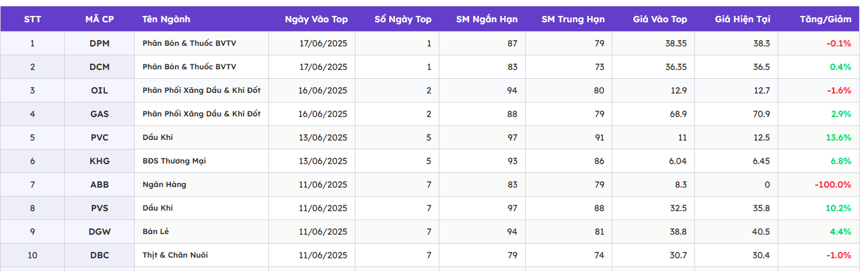Click the Tên Ngành column header
868x271 pixels.
[166, 19]
